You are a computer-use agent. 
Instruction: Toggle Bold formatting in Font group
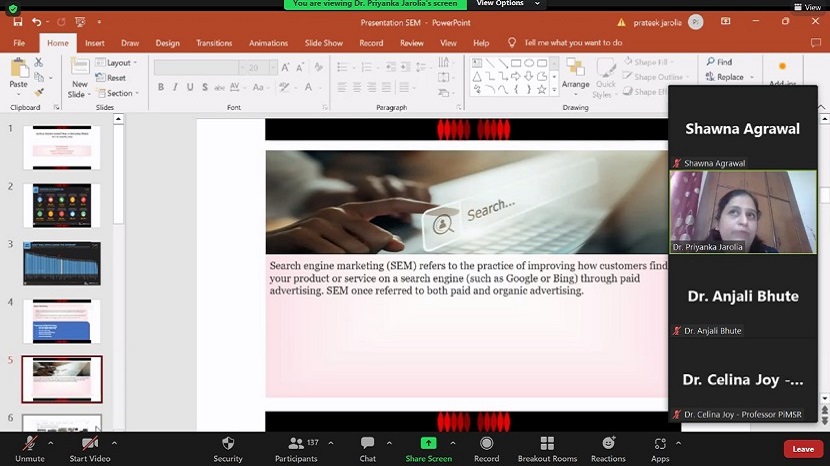pyautogui.click(x=161, y=88)
